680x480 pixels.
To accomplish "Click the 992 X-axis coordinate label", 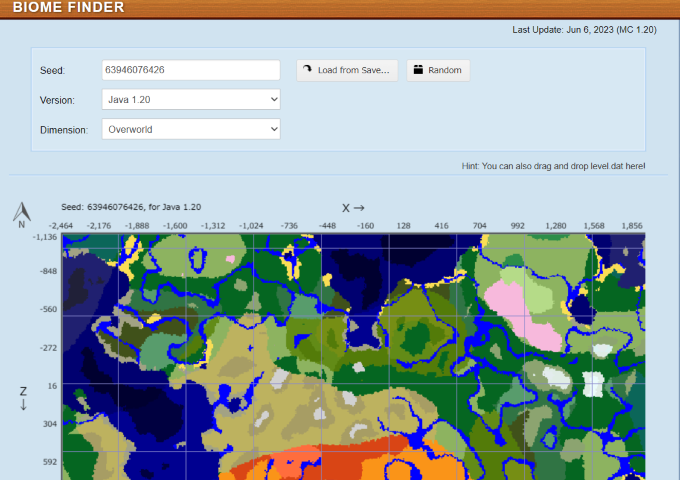I will coord(517,226).
